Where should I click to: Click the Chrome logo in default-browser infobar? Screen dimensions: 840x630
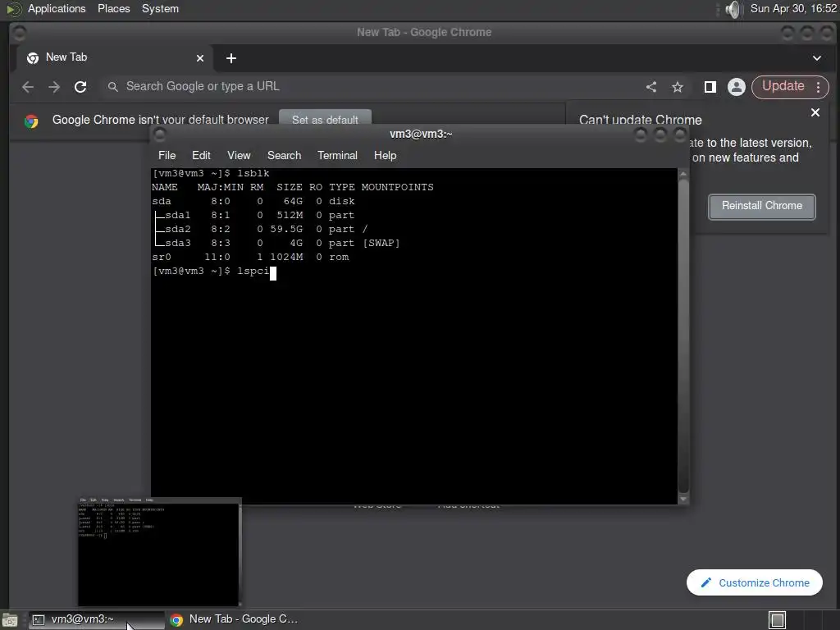click(x=31, y=121)
